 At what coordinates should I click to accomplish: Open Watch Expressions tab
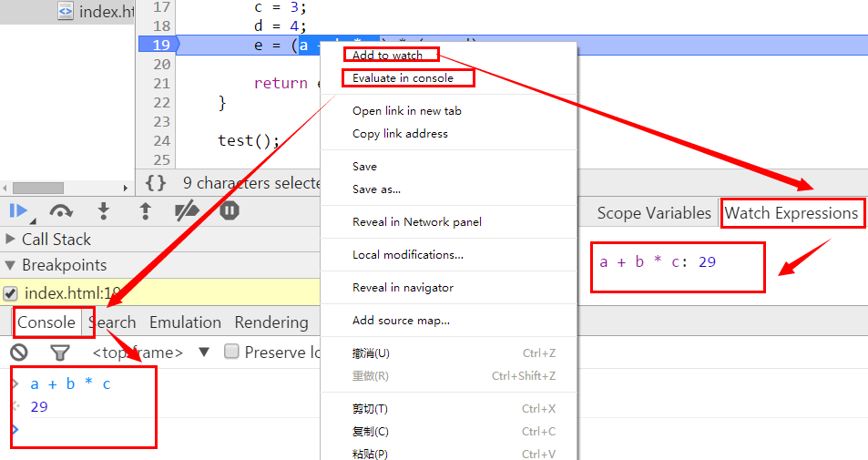coord(791,213)
